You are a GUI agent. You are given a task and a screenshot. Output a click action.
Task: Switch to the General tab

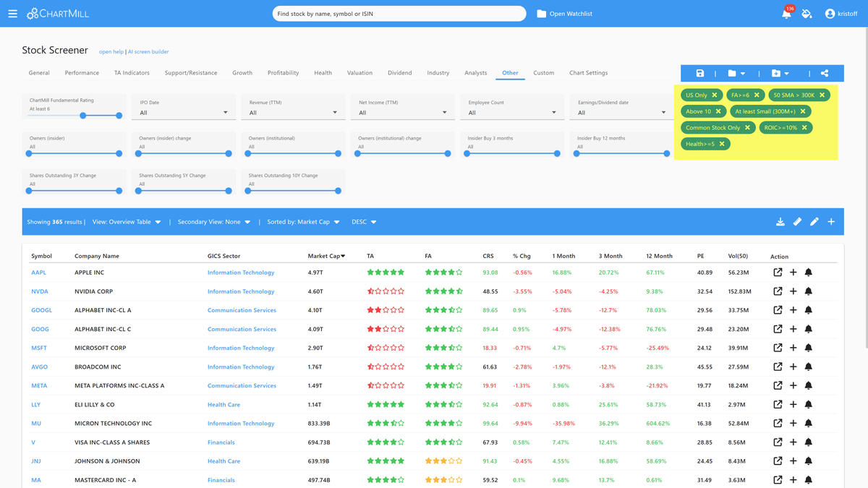click(x=39, y=73)
